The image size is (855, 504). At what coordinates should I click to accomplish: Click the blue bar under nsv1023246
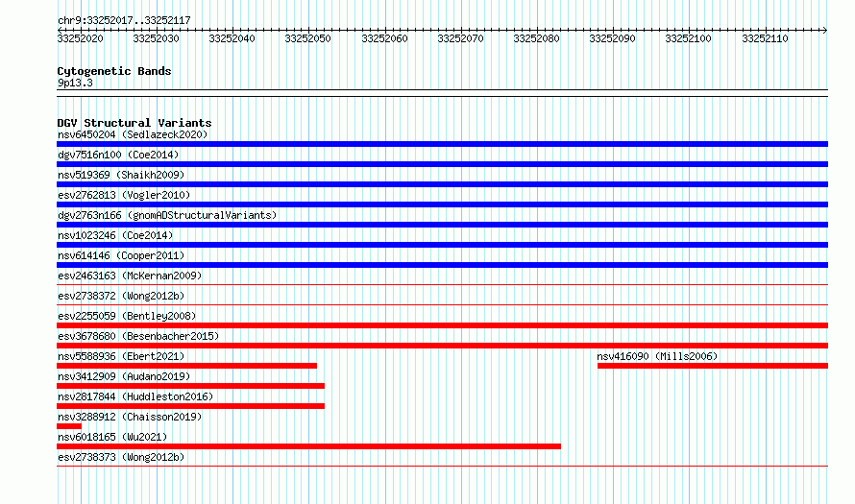(442, 245)
